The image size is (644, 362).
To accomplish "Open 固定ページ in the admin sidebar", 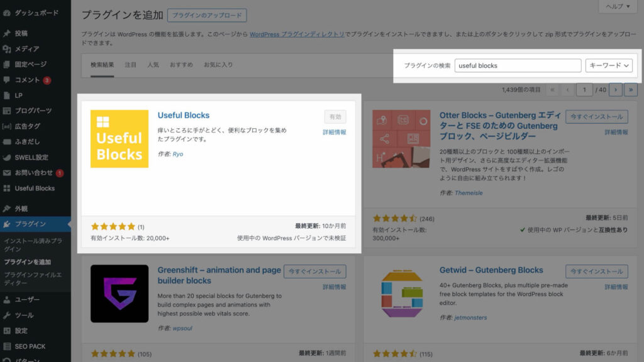I will (31, 64).
